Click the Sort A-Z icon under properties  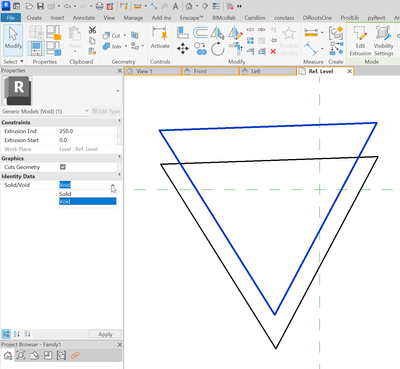pos(17,334)
